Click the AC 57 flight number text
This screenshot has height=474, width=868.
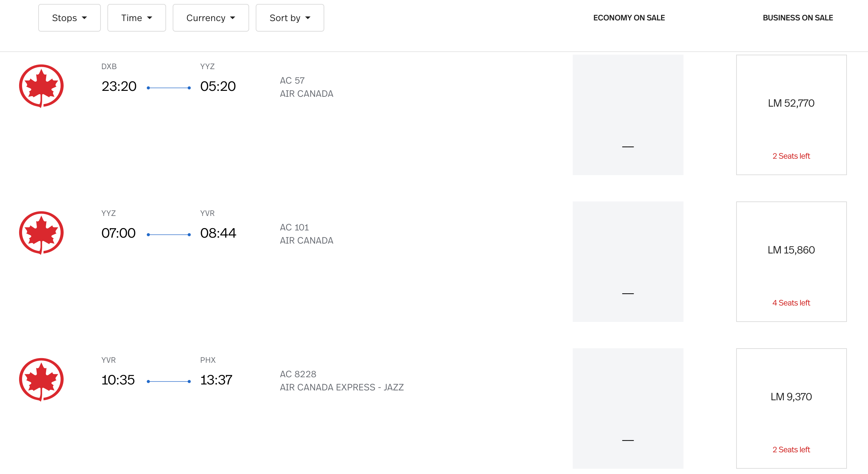[292, 80]
